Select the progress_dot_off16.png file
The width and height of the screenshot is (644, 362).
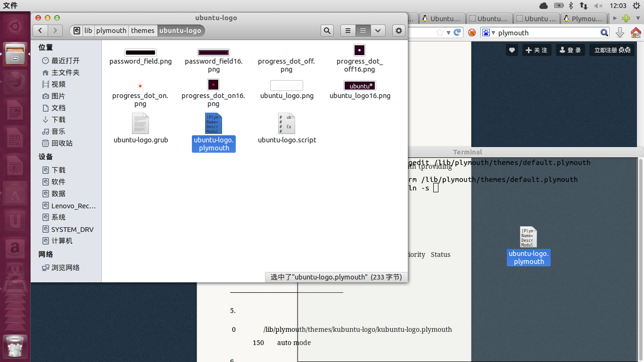pos(359,58)
